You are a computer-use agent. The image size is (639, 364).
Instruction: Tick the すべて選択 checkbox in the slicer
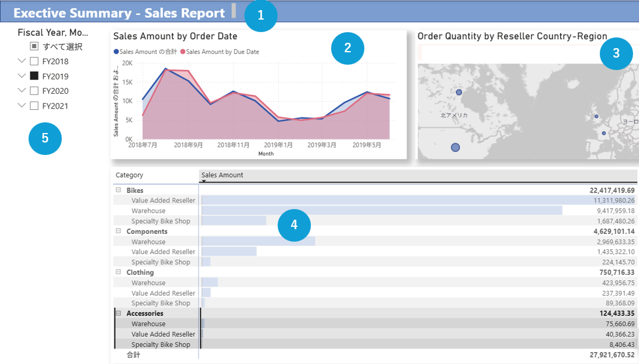[x=34, y=46]
